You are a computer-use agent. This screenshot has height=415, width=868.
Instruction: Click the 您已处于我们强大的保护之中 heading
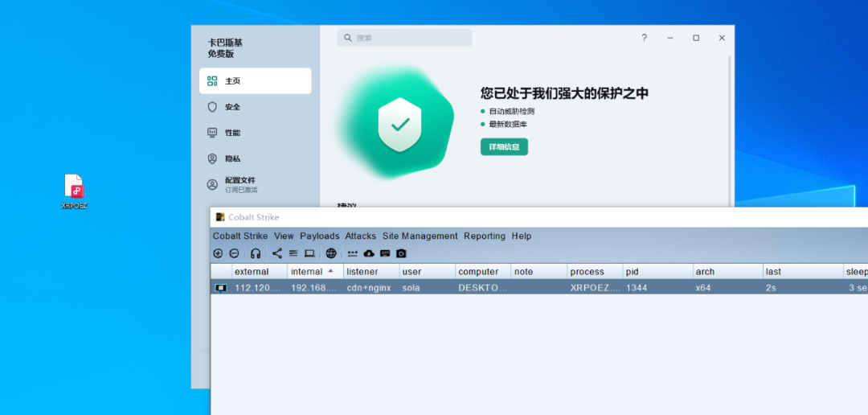tap(564, 93)
